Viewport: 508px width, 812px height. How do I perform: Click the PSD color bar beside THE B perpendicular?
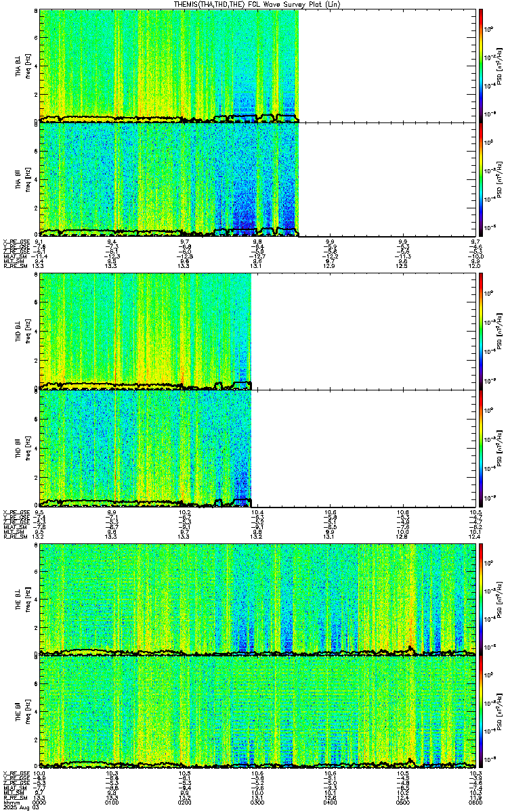pos(481,599)
